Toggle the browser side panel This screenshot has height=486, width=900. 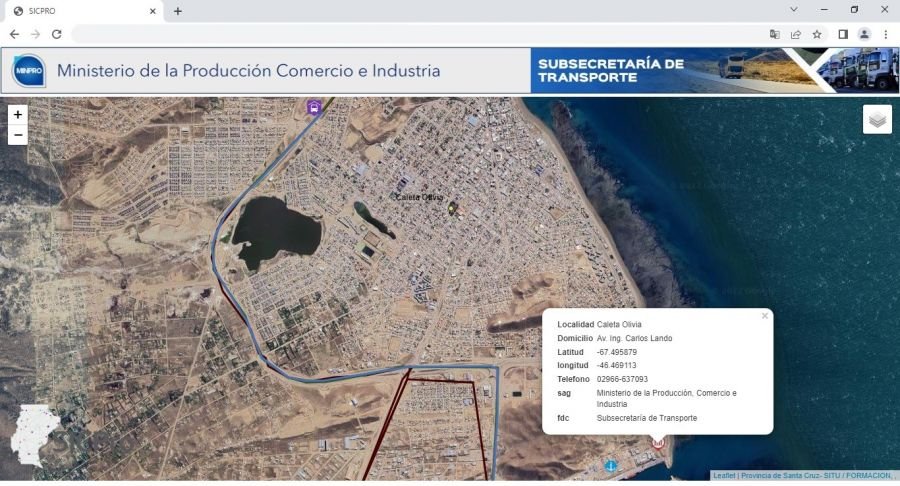843,34
